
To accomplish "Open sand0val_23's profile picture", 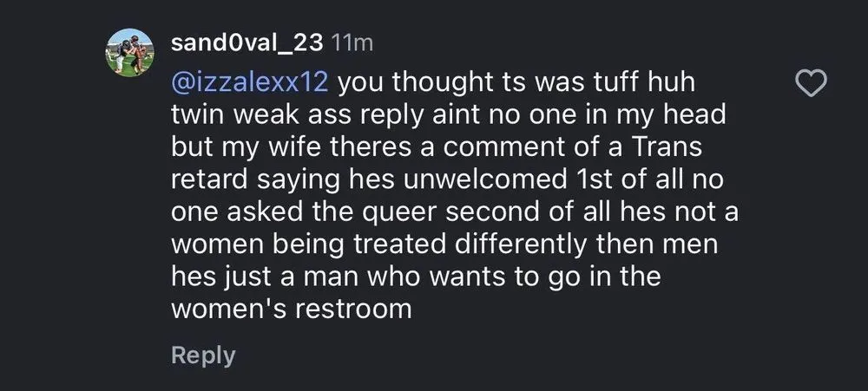I will point(127,53).
